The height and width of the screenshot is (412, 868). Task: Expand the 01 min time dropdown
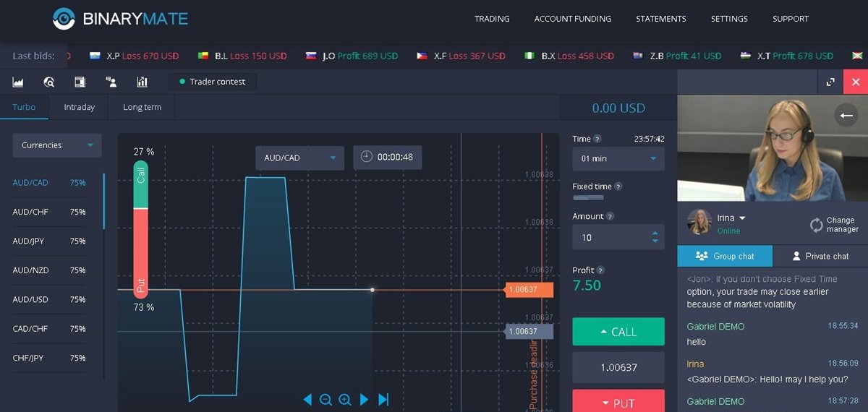click(618, 158)
